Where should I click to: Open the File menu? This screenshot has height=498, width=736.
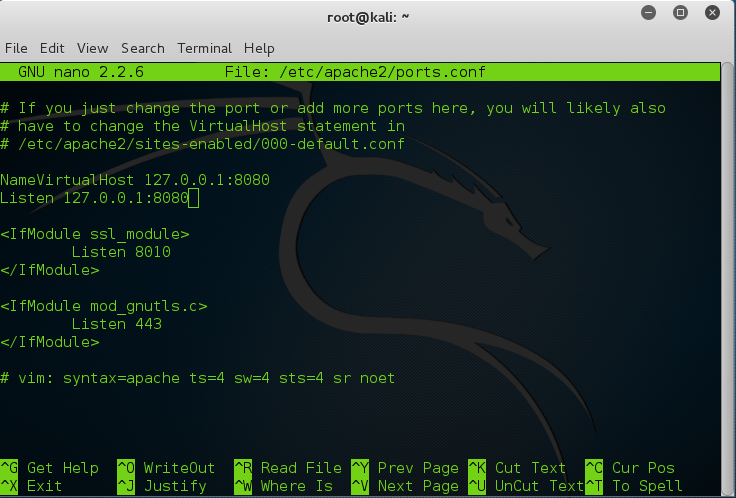(16, 48)
